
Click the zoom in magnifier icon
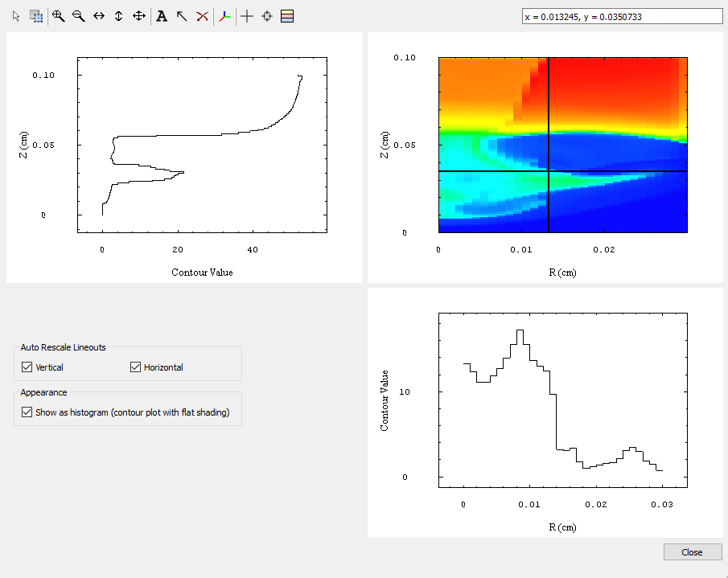(x=58, y=16)
